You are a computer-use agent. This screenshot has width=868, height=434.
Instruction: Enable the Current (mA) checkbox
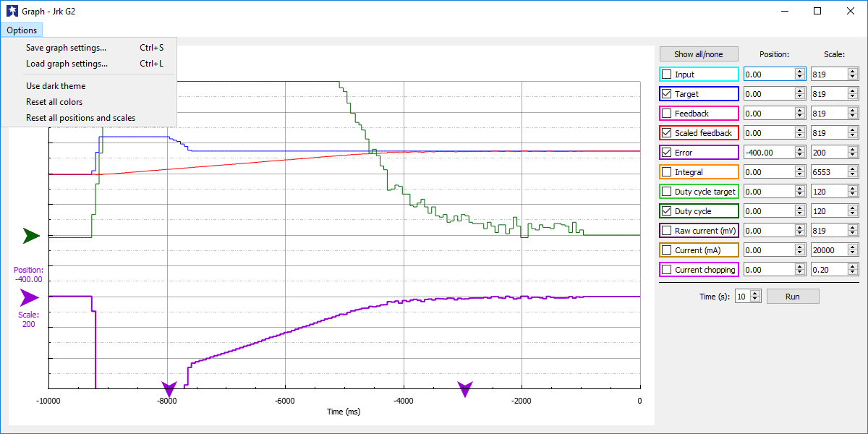pyautogui.click(x=666, y=250)
